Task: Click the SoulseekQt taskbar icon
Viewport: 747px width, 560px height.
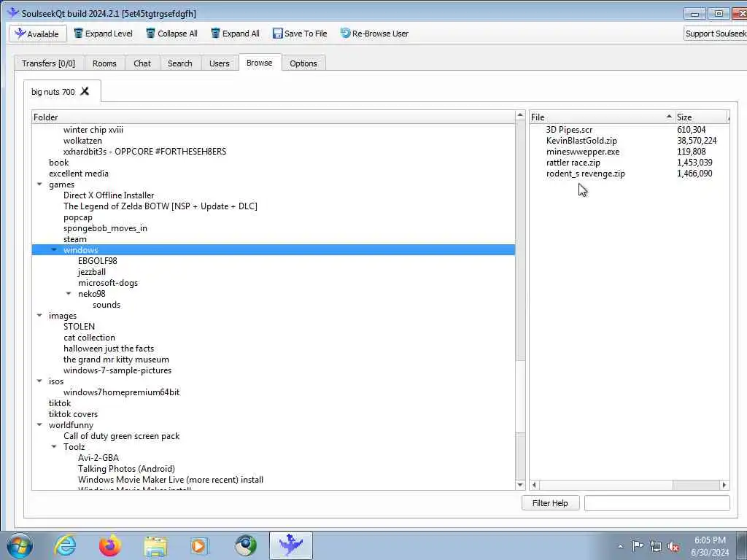Action: click(290, 545)
